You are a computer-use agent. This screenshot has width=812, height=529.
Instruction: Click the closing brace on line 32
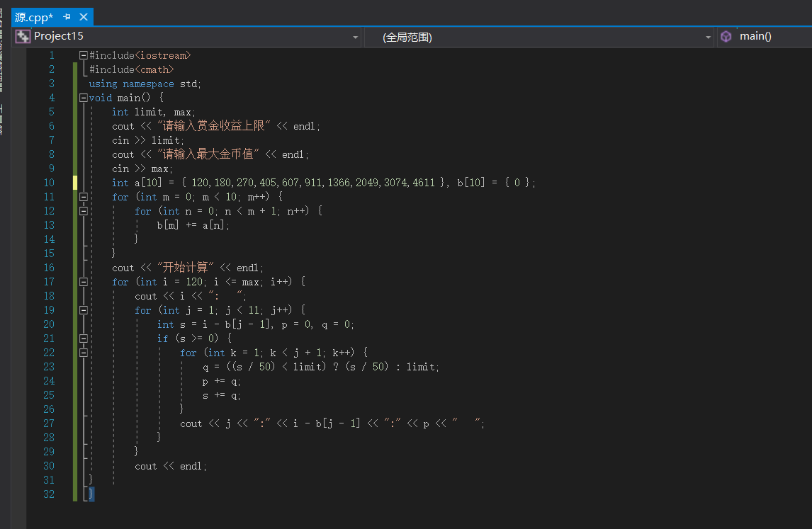click(91, 494)
